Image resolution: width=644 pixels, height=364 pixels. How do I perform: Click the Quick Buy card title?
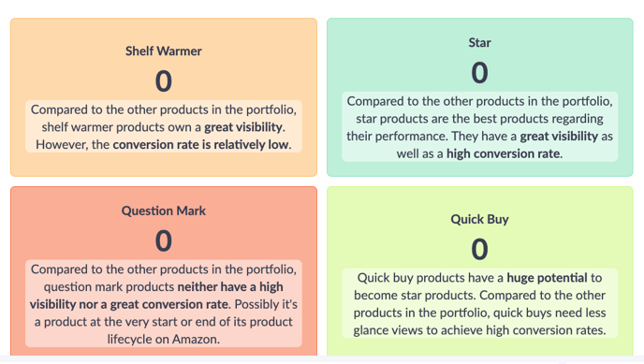coord(479,220)
